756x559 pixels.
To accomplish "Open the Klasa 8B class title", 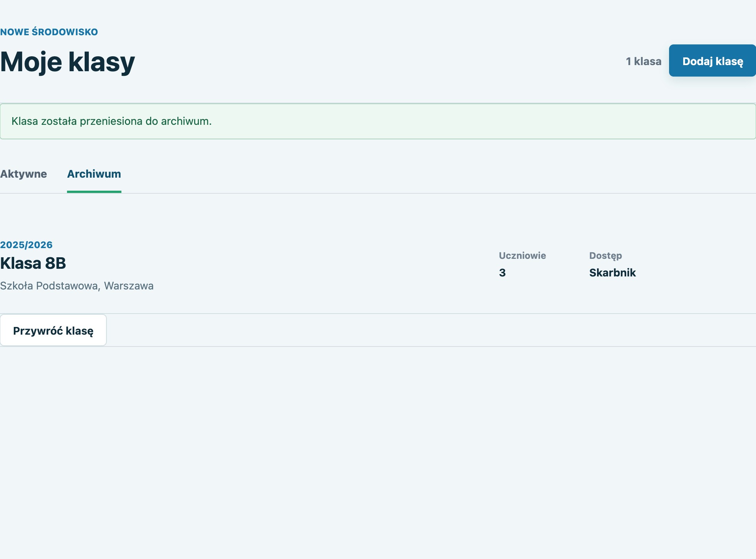I will coord(33,263).
